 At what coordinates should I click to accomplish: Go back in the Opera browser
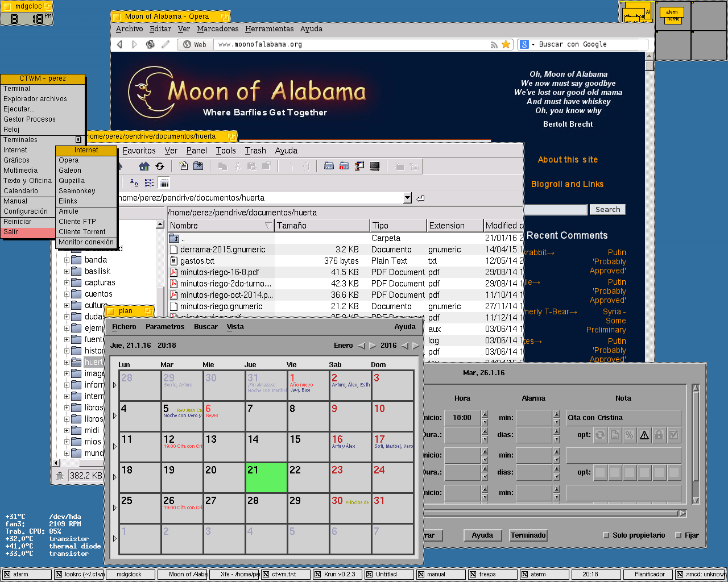pos(119,44)
